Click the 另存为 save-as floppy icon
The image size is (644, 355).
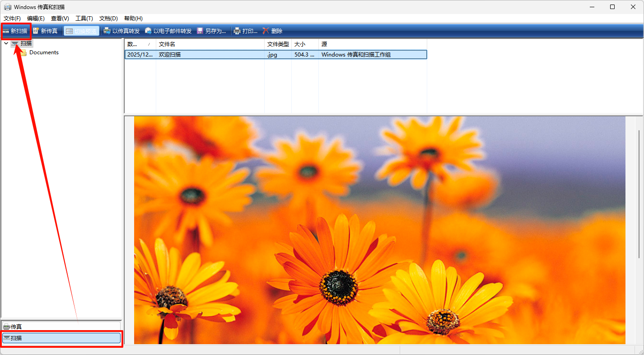(x=200, y=31)
